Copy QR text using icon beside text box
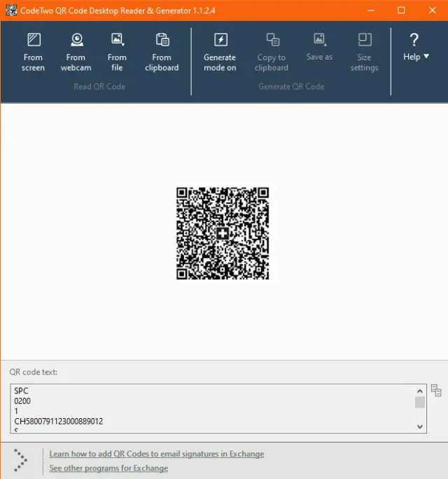The height and width of the screenshot is (479, 448). coord(436,390)
